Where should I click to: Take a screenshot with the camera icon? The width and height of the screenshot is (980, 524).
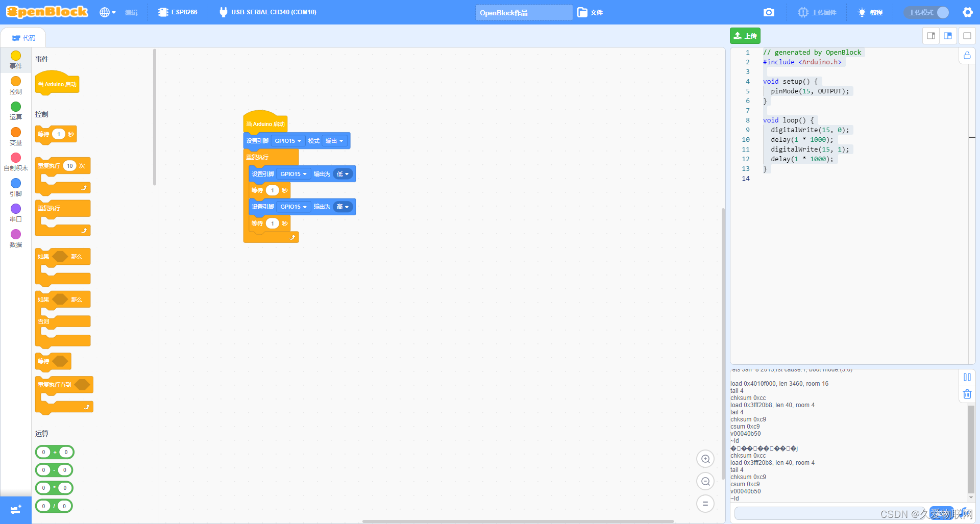click(x=769, y=12)
